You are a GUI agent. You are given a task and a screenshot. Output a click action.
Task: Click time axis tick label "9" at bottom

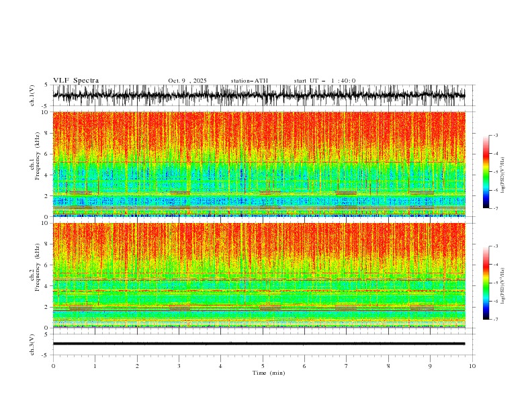[x=430, y=366]
